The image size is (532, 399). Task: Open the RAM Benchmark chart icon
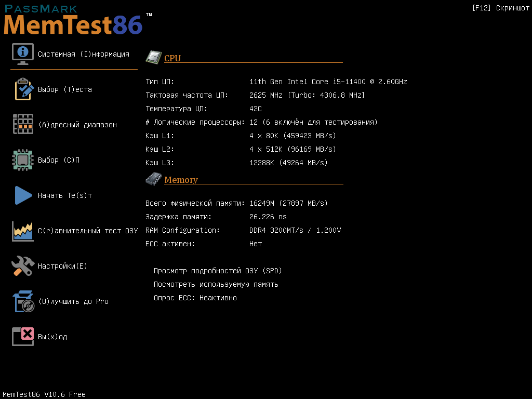point(23,231)
